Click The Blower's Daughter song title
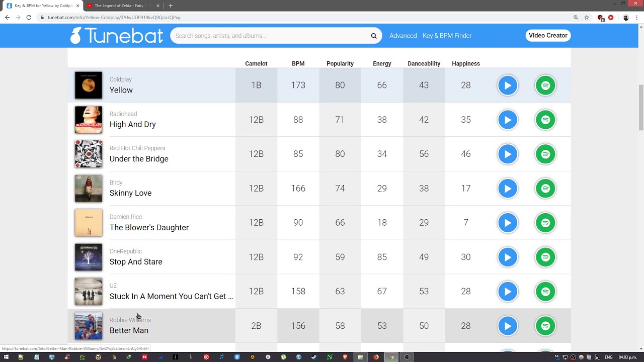This screenshot has width=644, height=362. [149, 227]
